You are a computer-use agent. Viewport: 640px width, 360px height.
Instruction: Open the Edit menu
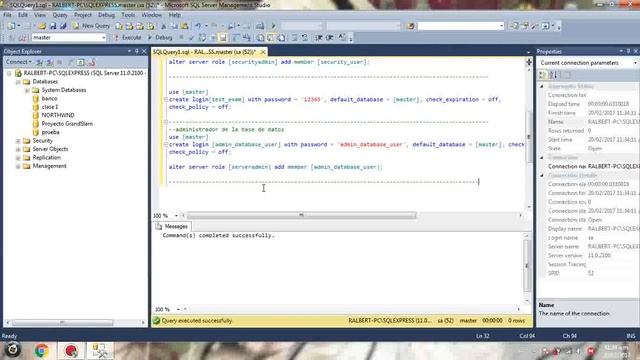[23, 15]
